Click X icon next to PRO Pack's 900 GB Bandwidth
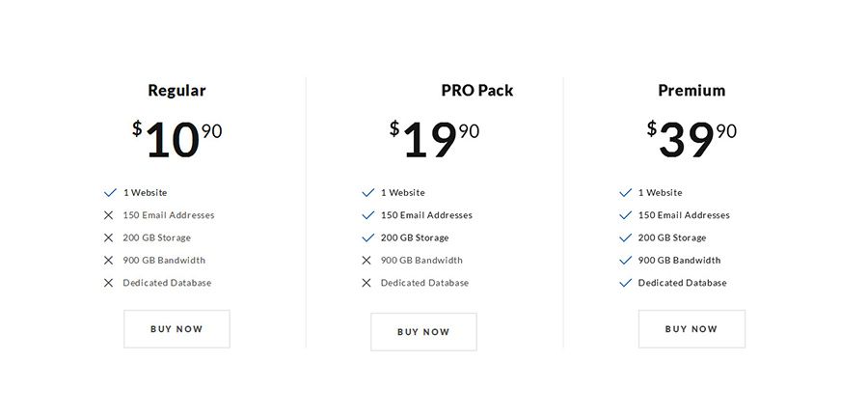The image size is (868, 417). click(366, 261)
